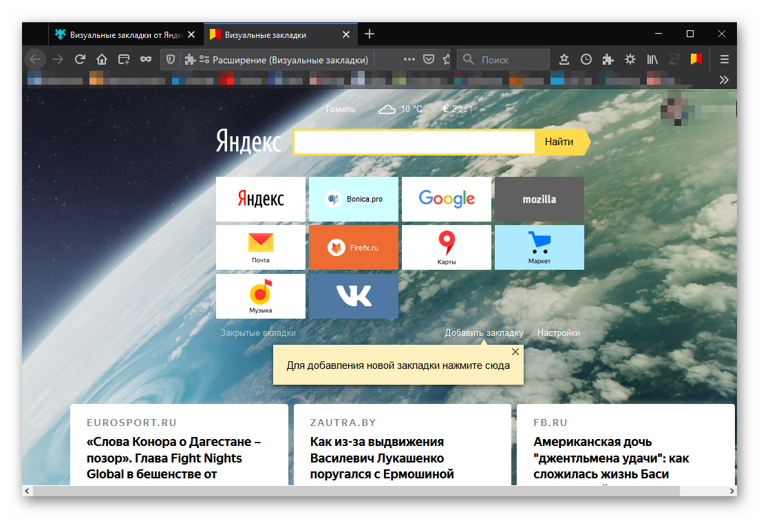Open the tracking protection shield icon

coord(171,60)
